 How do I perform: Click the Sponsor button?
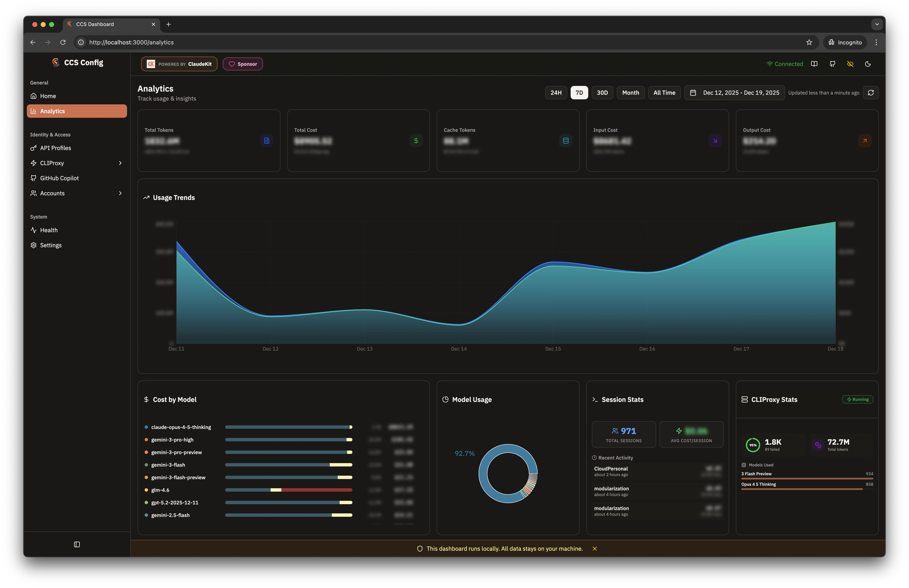(x=243, y=64)
